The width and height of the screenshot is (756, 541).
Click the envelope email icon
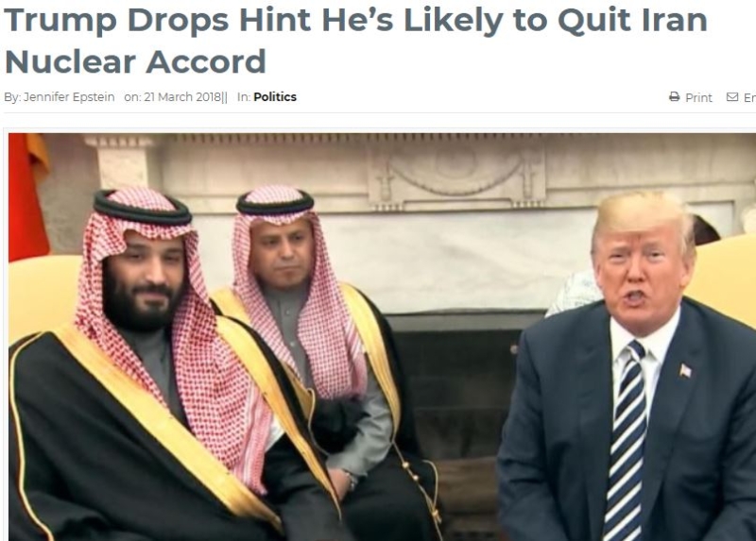[x=731, y=97]
